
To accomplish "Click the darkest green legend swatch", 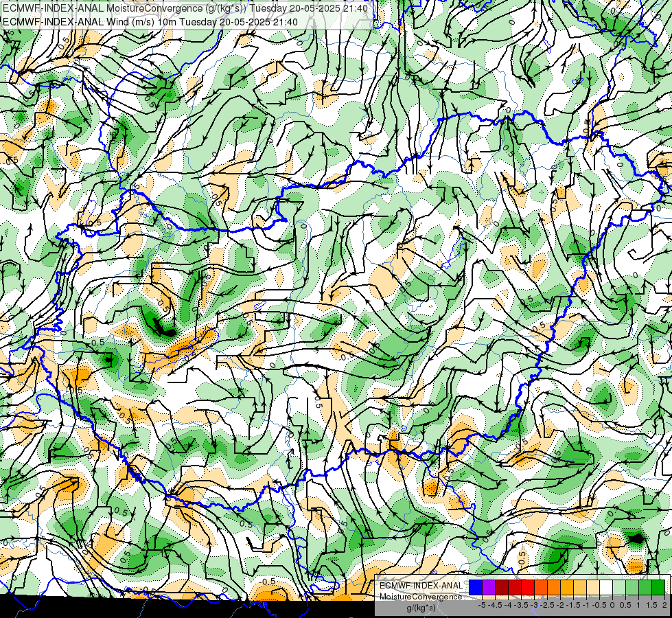I will click(658, 588).
